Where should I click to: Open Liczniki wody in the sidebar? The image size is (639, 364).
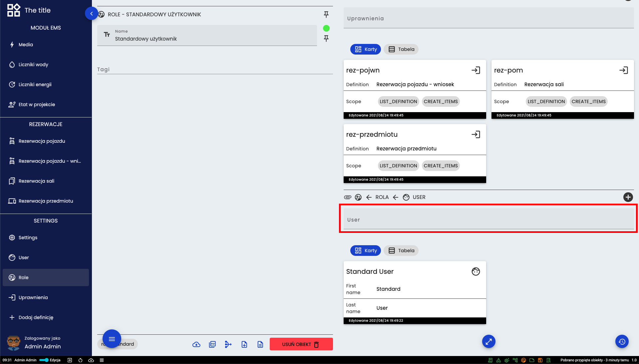tap(46, 65)
